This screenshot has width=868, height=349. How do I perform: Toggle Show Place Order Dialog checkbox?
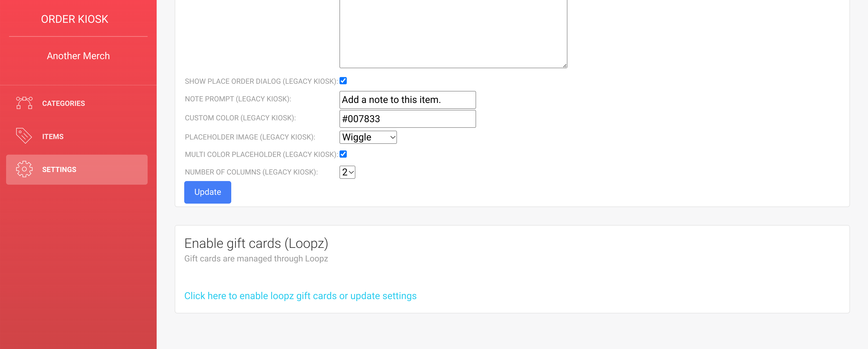click(x=343, y=81)
